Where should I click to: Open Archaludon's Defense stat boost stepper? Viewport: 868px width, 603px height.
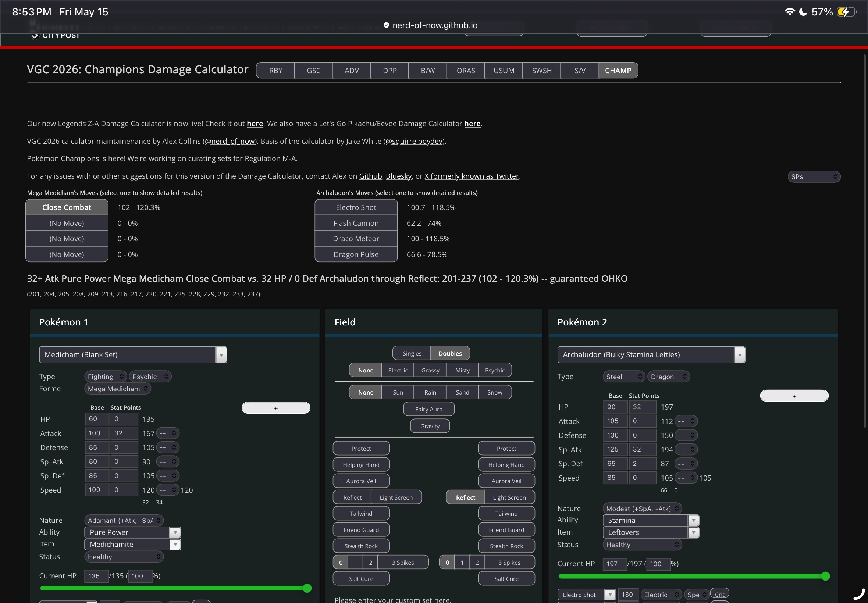pyautogui.click(x=686, y=435)
